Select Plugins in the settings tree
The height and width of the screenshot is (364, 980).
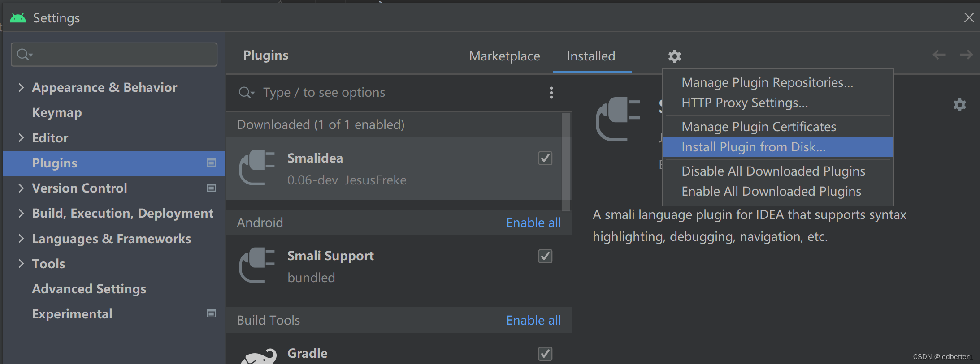[114, 163]
